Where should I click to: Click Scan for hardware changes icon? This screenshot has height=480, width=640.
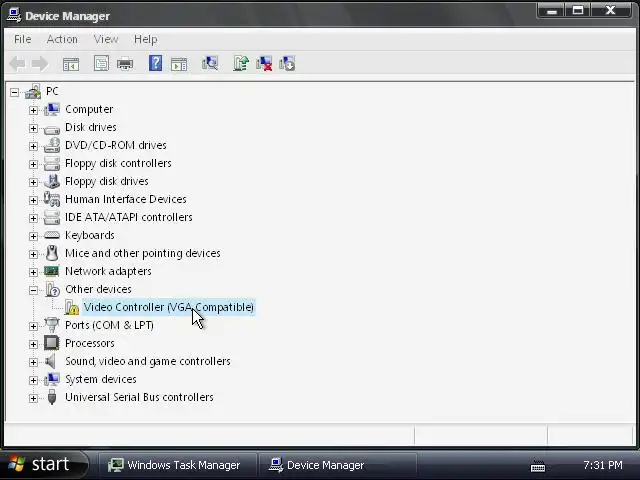point(210,63)
